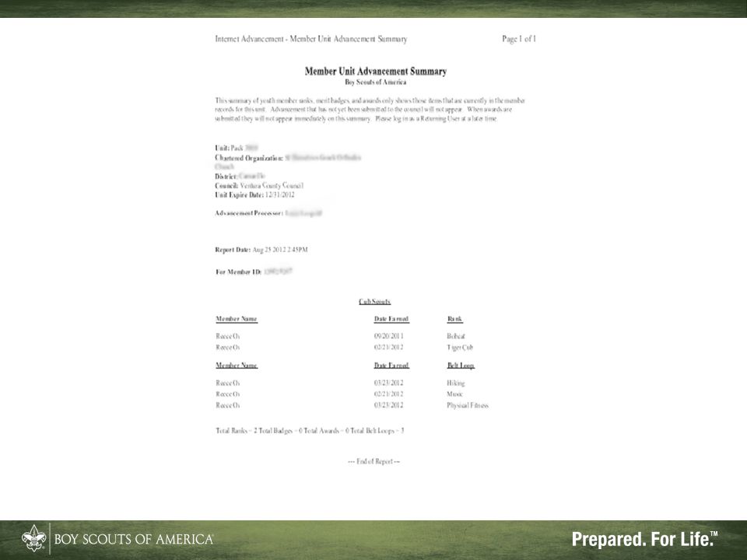Click the 'Boy Scouts of America' subtitle under title
The height and width of the screenshot is (560, 747).
coord(375,82)
